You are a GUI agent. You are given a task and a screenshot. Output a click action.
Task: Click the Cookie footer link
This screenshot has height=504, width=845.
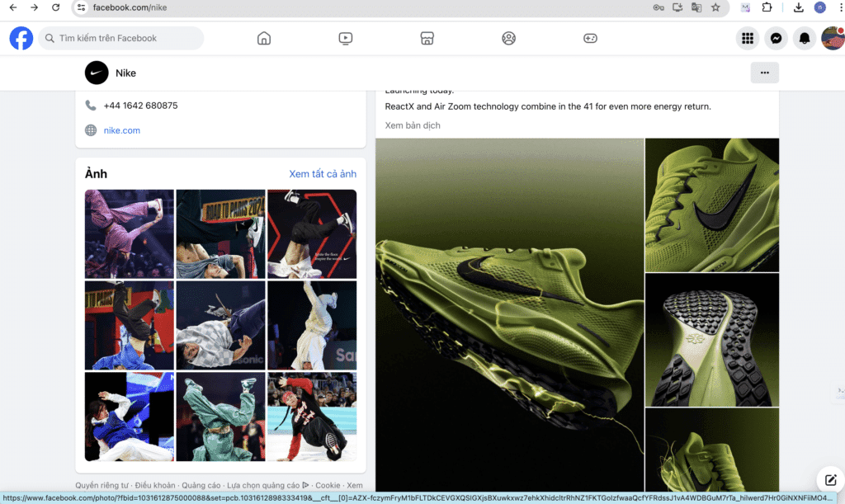328,485
